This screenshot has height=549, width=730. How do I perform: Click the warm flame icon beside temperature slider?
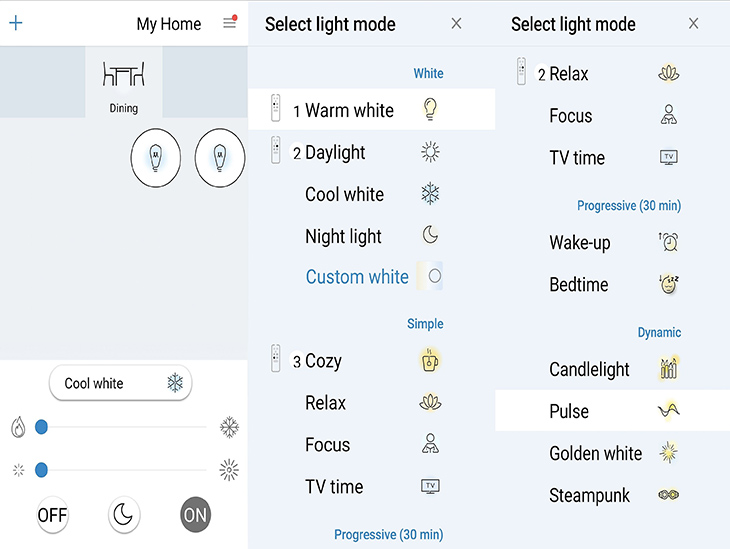[18, 427]
